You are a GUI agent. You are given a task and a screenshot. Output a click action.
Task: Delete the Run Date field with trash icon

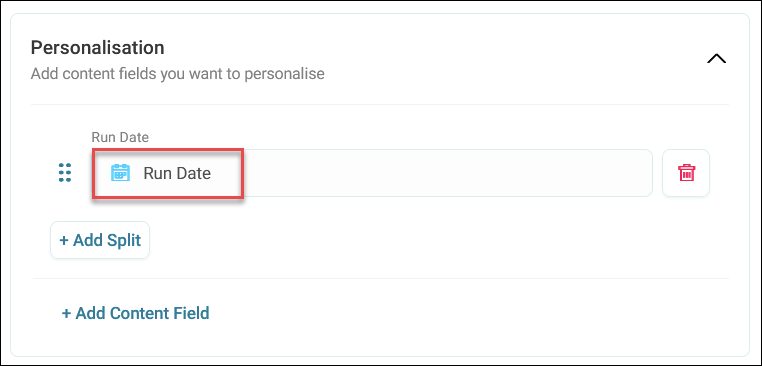click(x=686, y=173)
